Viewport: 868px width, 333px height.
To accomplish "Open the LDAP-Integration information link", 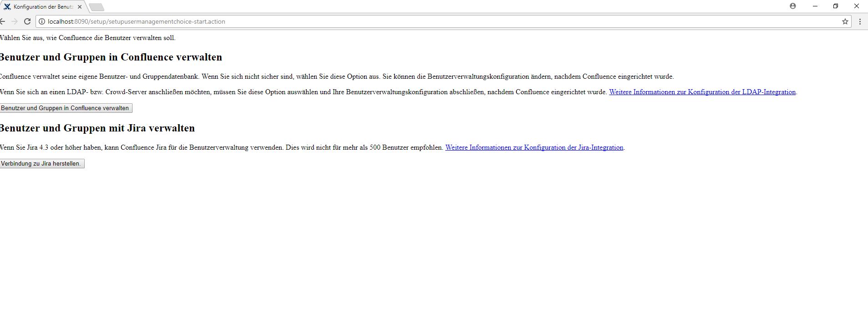I will 702,92.
